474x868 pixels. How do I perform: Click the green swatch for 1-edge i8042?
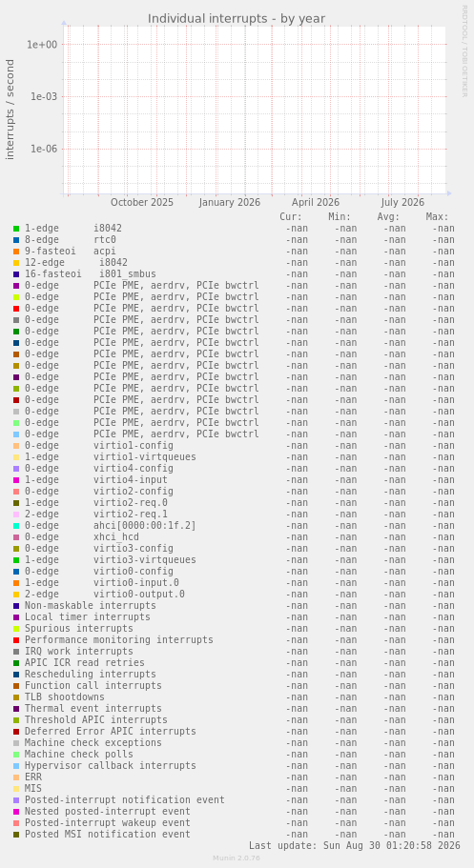pyautogui.click(x=16, y=229)
